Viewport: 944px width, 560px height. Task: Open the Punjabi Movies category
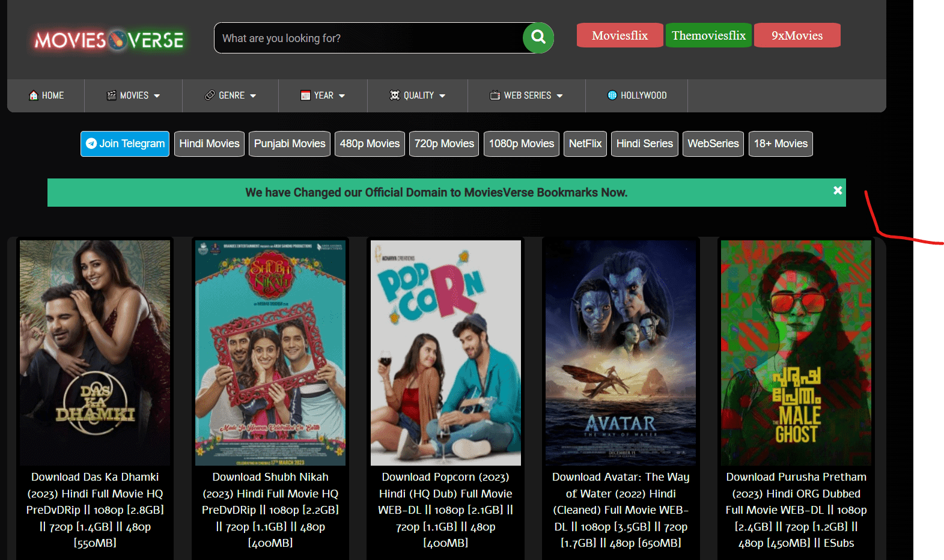pos(290,144)
